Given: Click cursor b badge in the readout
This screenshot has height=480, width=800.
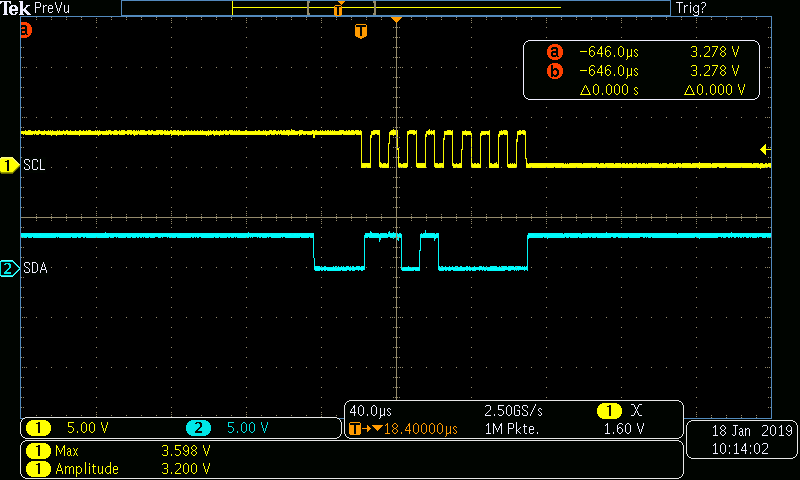Looking at the screenshot, I should pyautogui.click(x=555, y=71).
